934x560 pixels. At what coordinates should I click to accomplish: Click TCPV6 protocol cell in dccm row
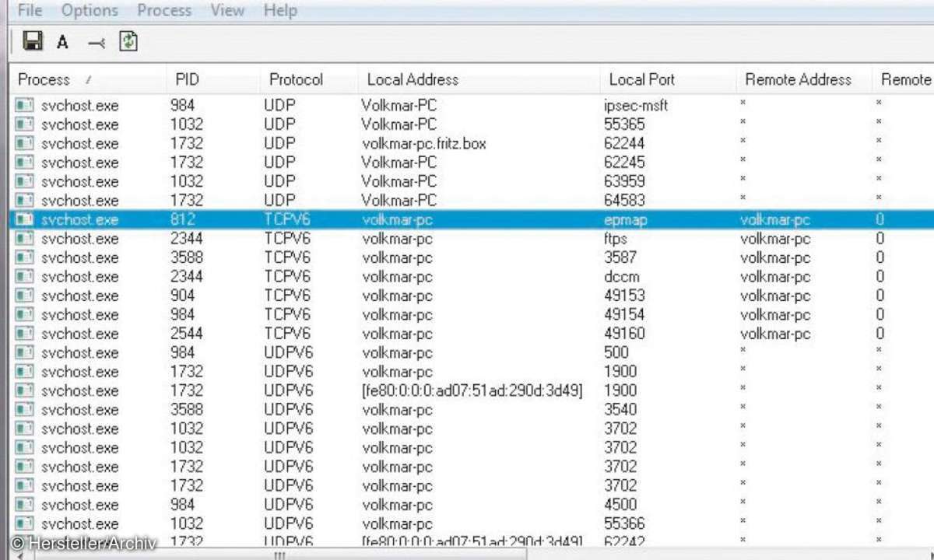point(286,276)
